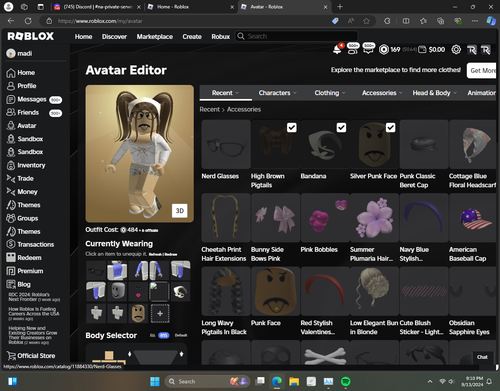Open RDC 2024 blog post link

click(x=34, y=297)
